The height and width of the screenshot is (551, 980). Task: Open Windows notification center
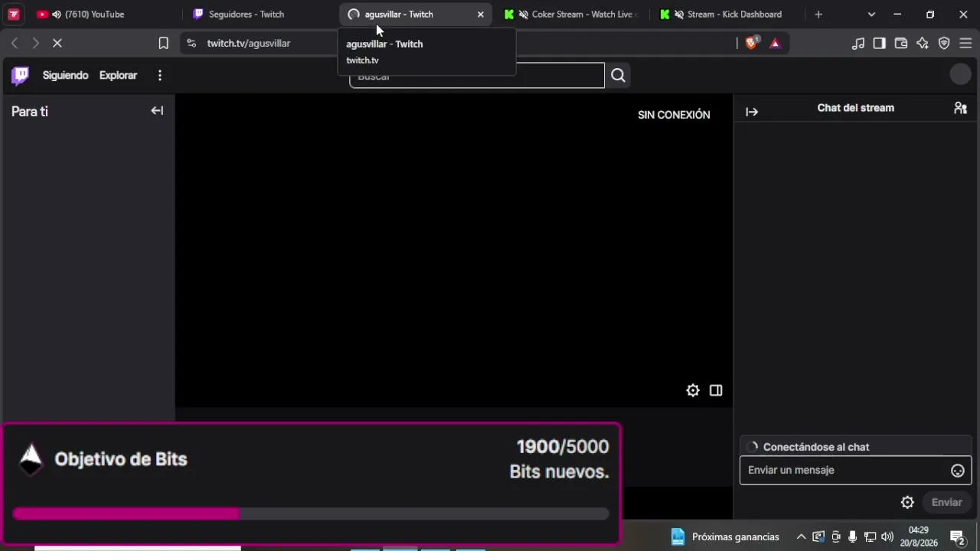click(957, 536)
